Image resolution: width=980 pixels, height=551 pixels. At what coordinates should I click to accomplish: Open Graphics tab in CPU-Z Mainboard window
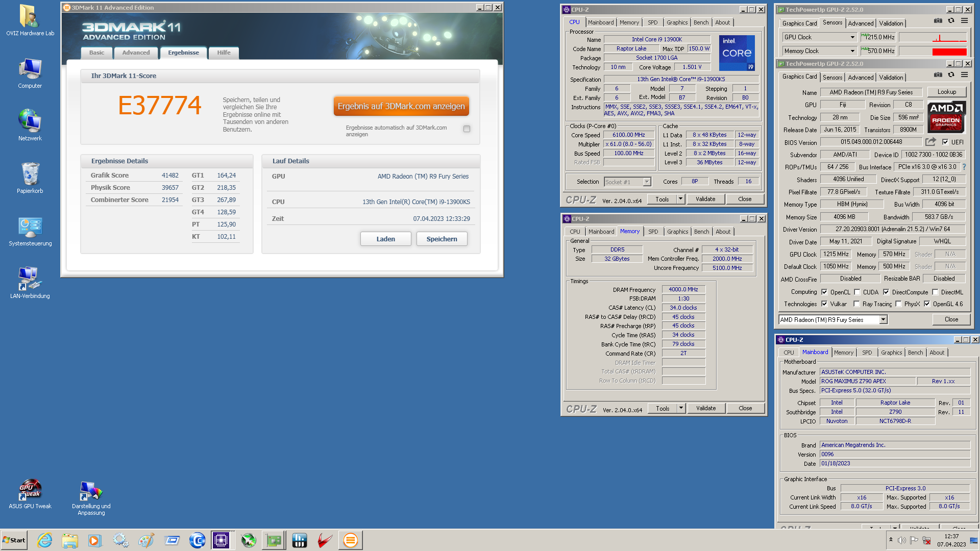click(891, 353)
